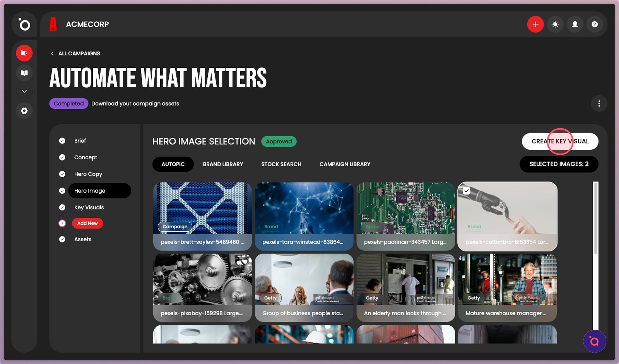Click the ACMECORP workspace name
This screenshot has height=364, width=619.
(87, 24)
